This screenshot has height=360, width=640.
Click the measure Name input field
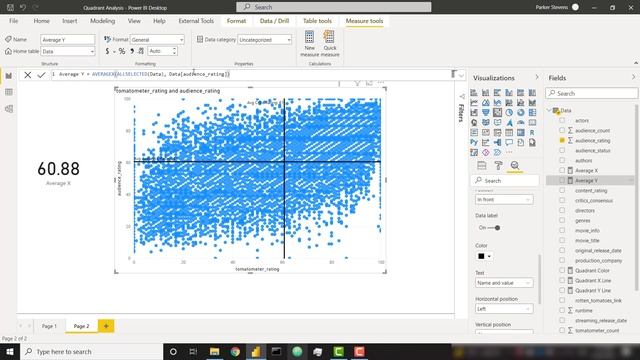[68, 40]
